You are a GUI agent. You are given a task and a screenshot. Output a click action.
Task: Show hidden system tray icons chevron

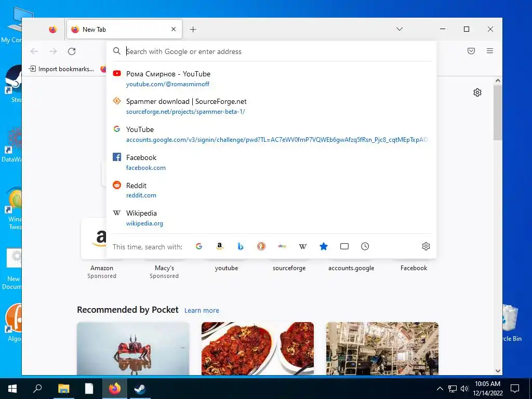tap(440, 389)
